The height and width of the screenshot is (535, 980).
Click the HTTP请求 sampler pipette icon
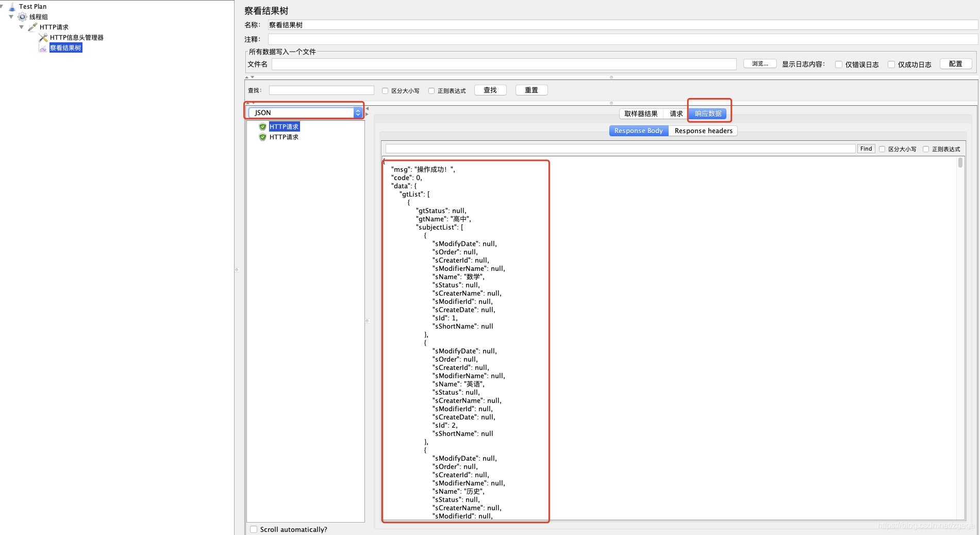33,27
